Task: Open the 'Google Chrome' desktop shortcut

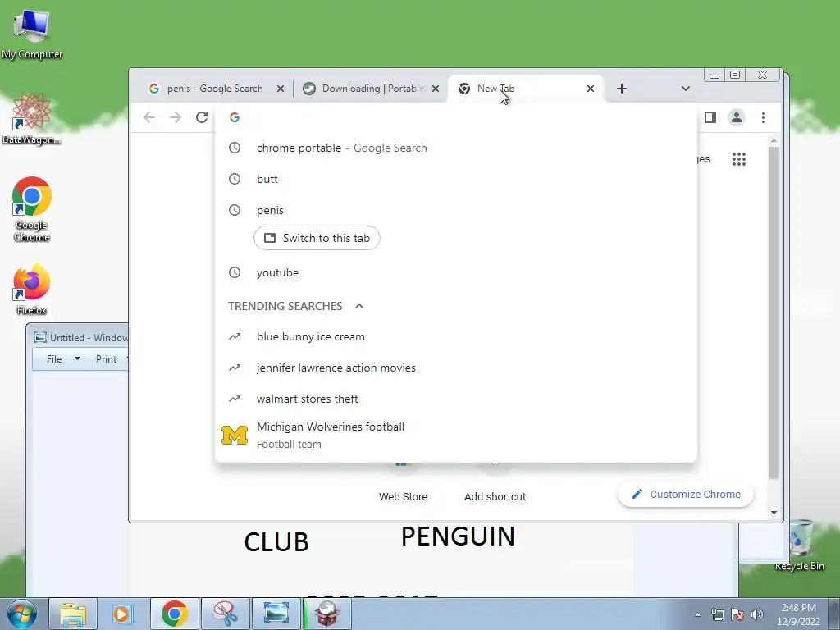Action: click(x=32, y=209)
